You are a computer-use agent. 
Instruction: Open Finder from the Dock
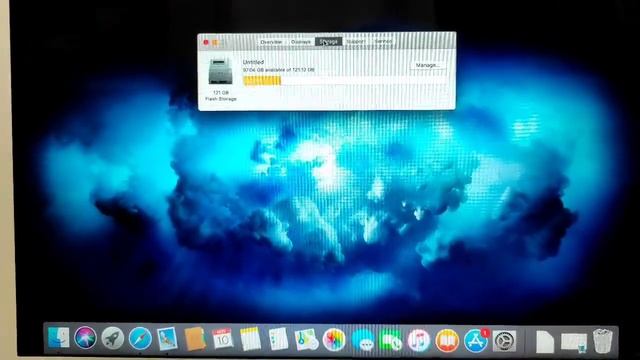click(58, 338)
